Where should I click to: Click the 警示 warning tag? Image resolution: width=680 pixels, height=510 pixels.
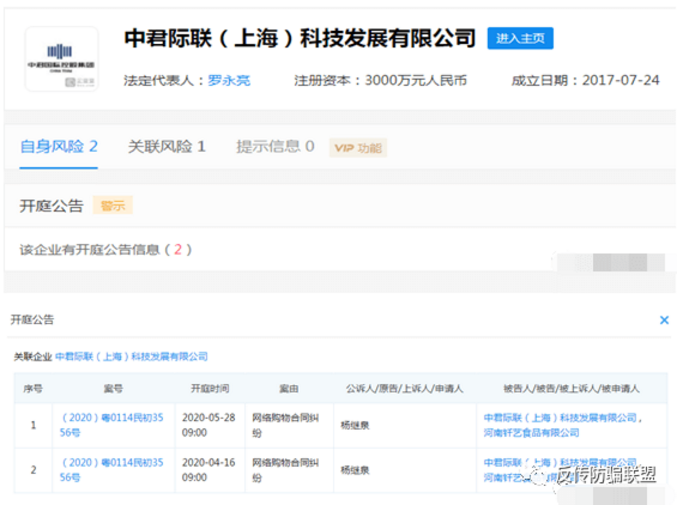(x=113, y=206)
